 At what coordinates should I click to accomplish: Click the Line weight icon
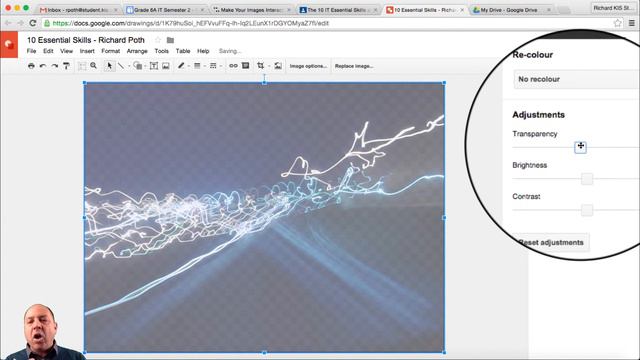point(197,66)
